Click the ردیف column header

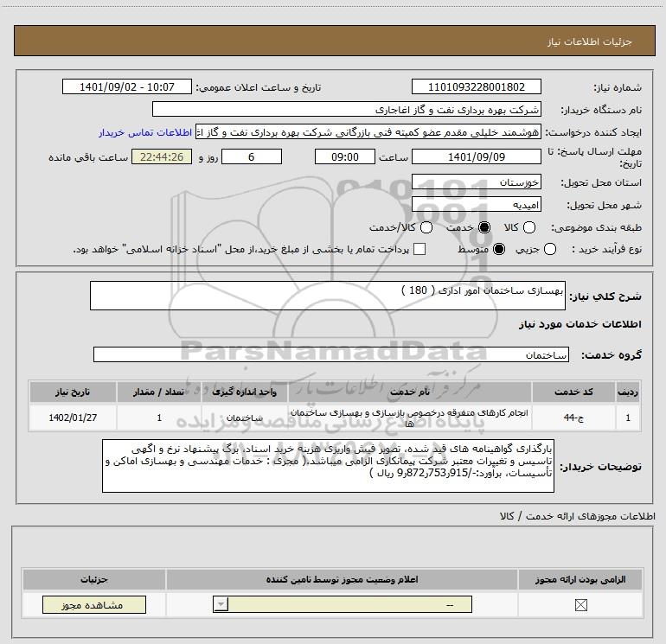(628, 392)
